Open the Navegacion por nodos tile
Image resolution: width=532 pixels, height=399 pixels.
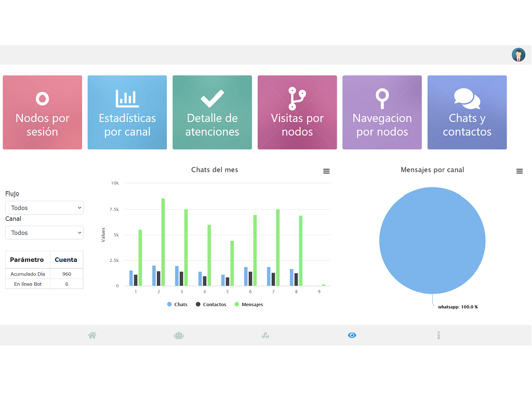382,112
